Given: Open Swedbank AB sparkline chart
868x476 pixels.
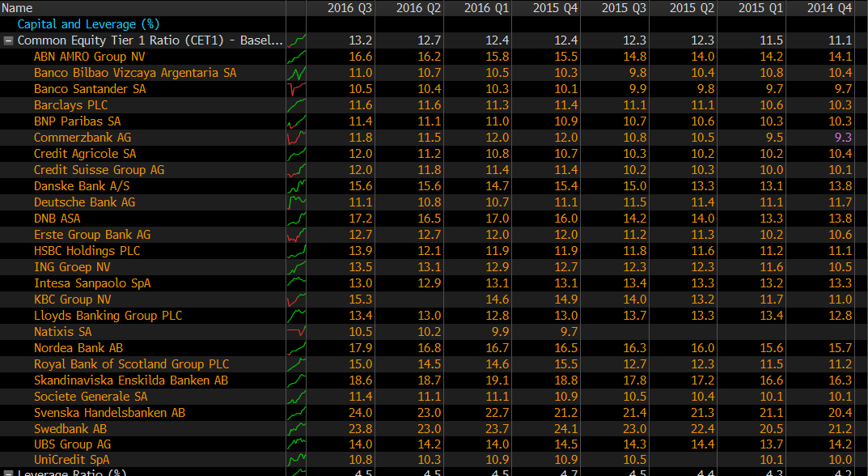Looking at the screenshot, I should (296, 428).
